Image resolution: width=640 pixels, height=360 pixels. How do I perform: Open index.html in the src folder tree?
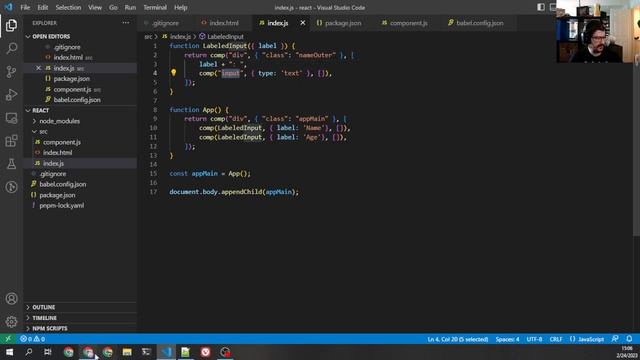58,153
